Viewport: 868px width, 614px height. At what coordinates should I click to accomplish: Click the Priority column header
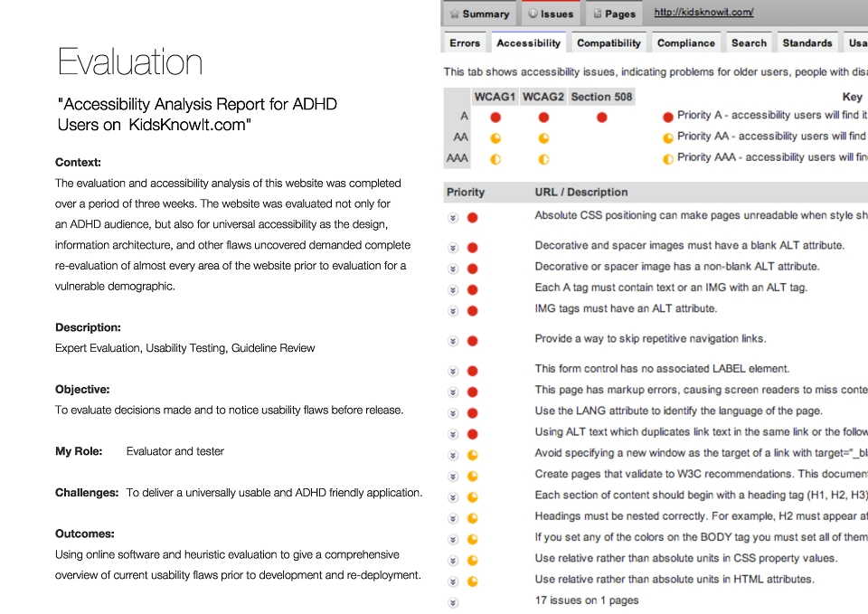(x=466, y=192)
